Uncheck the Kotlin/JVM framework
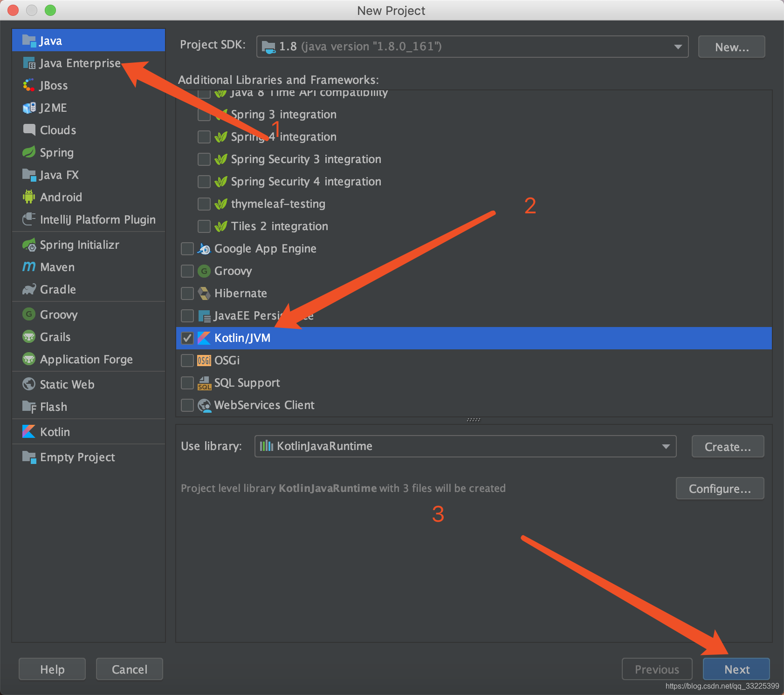The width and height of the screenshot is (784, 695). (187, 338)
